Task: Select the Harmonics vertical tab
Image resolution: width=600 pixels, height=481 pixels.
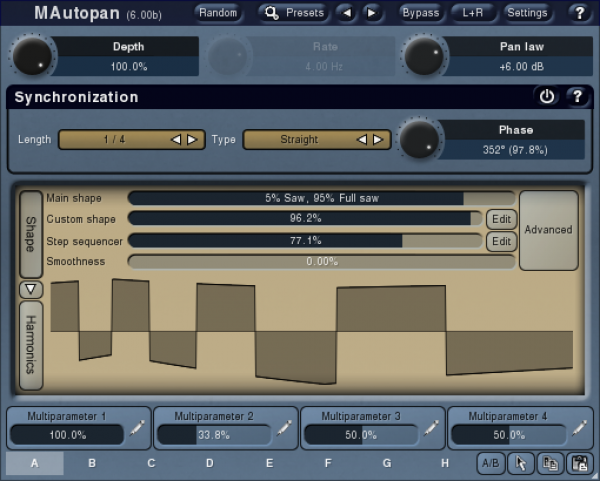Action: (31, 345)
